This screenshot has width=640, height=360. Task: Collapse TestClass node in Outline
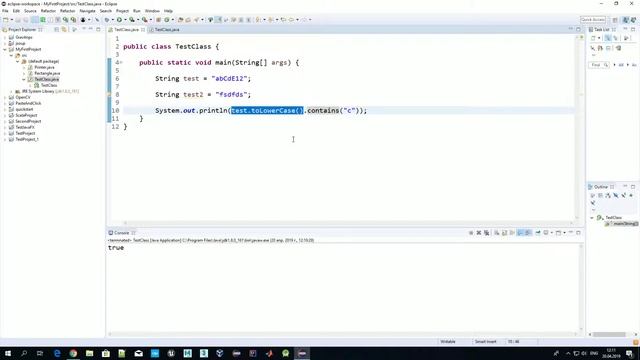(x=592, y=218)
